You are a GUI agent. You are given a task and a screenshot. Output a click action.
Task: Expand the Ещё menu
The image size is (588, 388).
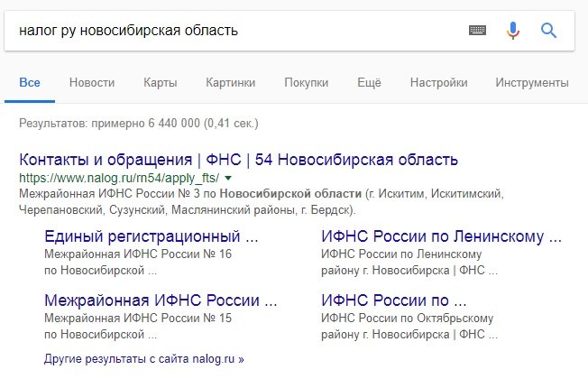point(369,83)
